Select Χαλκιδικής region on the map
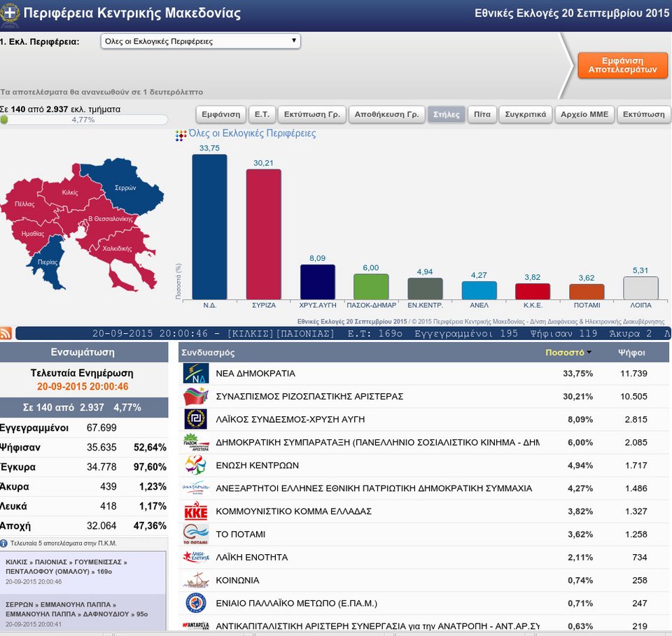672x636 pixels. [117, 248]
